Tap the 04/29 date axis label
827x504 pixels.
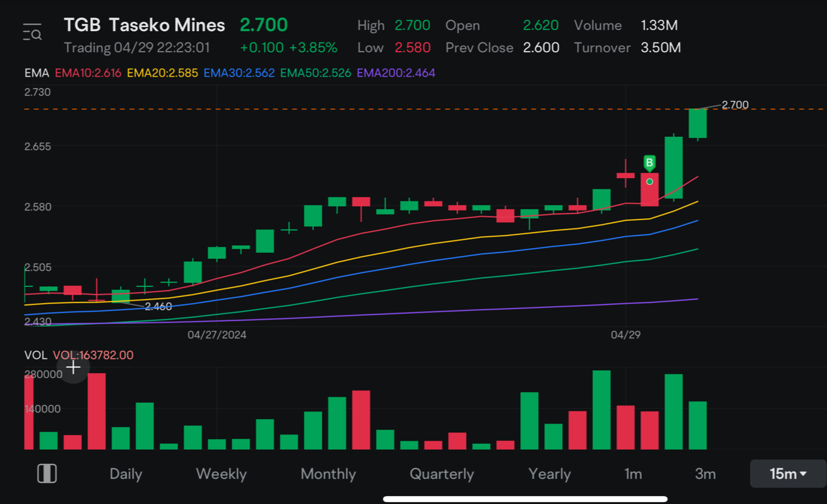pyautogui.click(x=625, y=335)
